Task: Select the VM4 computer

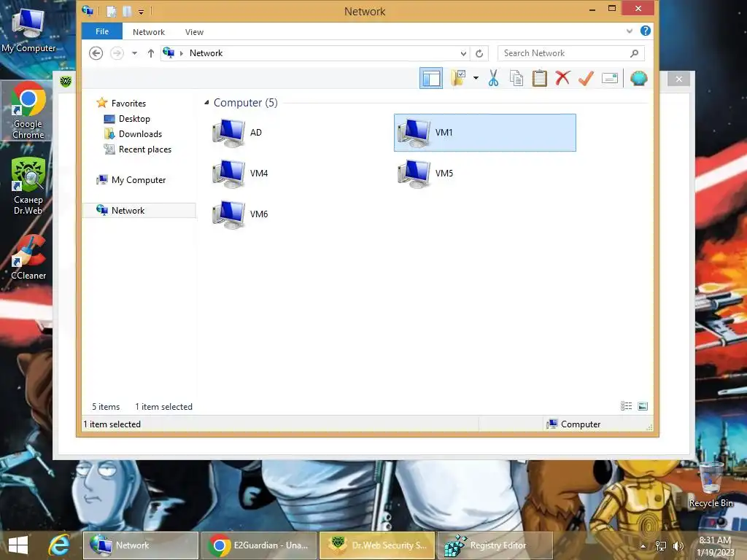Action: 239,174
